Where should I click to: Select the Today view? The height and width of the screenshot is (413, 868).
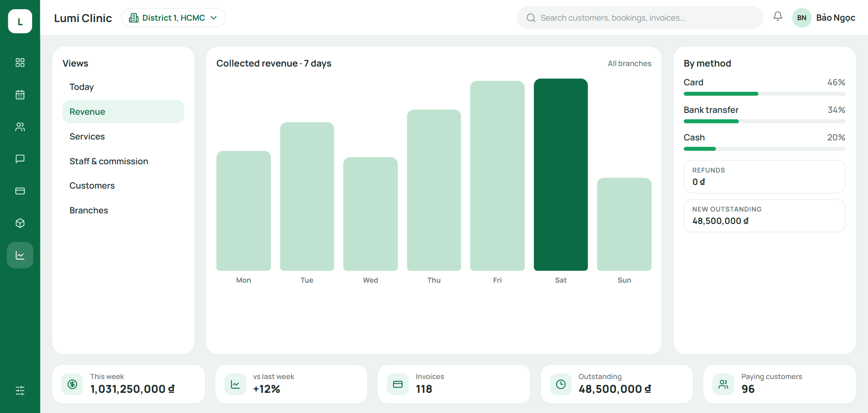tap(123, 87)
